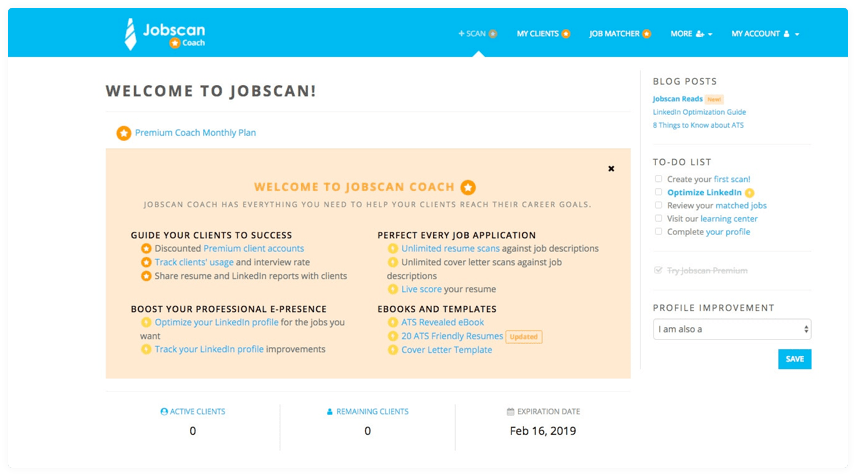Expand the My Account dropdown
Image resolution: width=856 pixels, height=476 pixels.
[x=765, y=34]
